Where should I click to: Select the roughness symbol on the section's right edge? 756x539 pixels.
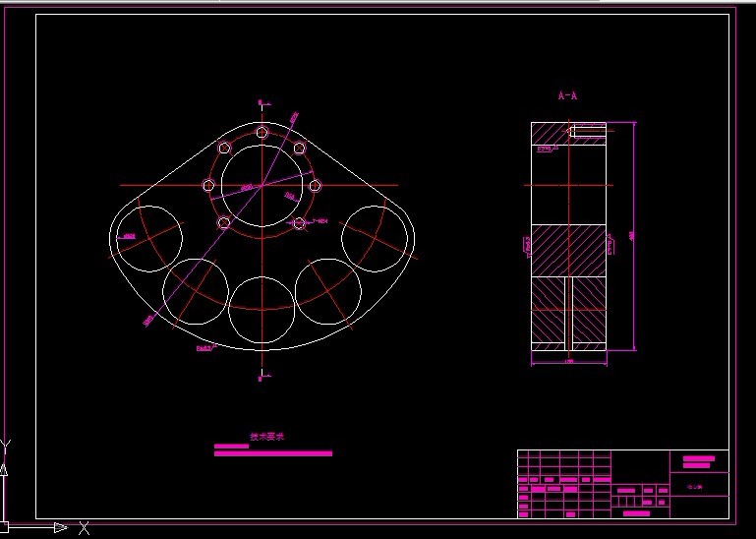[x=610, y=244]
